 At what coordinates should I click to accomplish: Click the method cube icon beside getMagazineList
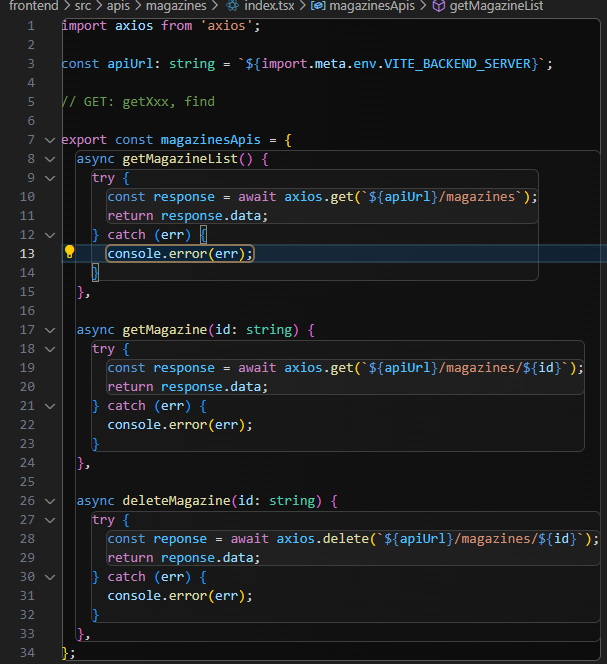click(x=439, y=6)
